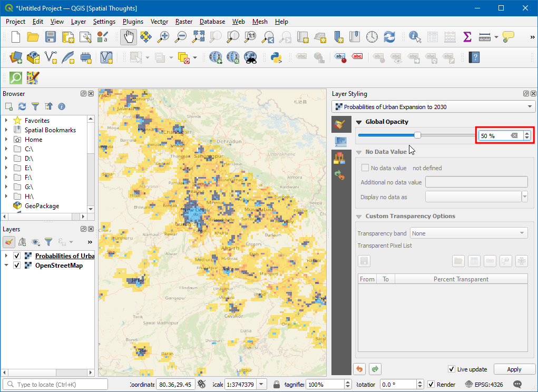Disable the Live update checkbox
538x392 pixels.
point(452,369)
